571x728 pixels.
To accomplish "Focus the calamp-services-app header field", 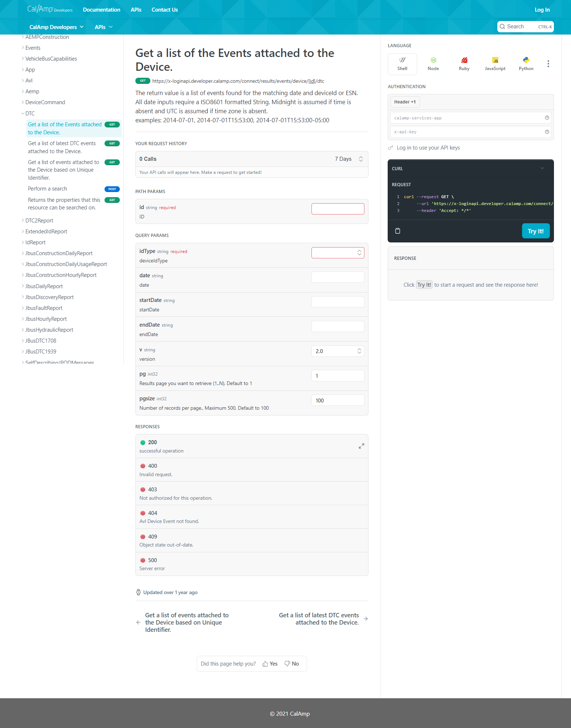I will click(470, 118).
